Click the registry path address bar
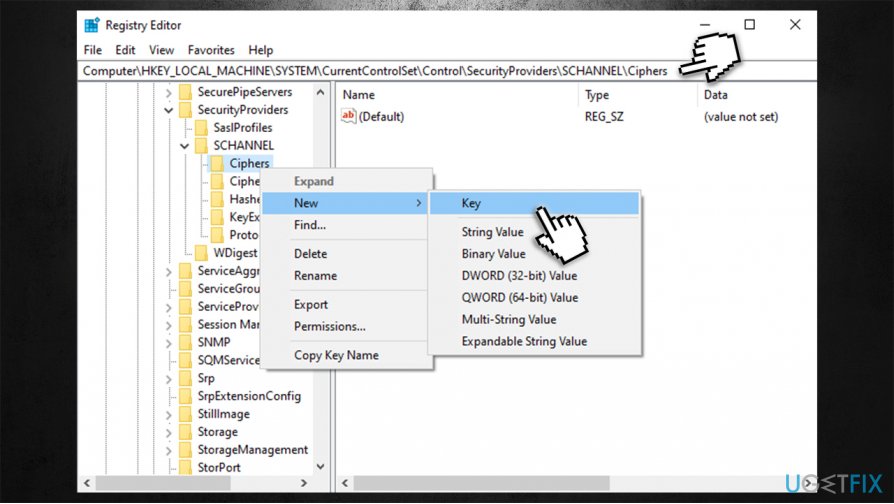The height and width of the screenshot is (504, 894). point(447,71)
